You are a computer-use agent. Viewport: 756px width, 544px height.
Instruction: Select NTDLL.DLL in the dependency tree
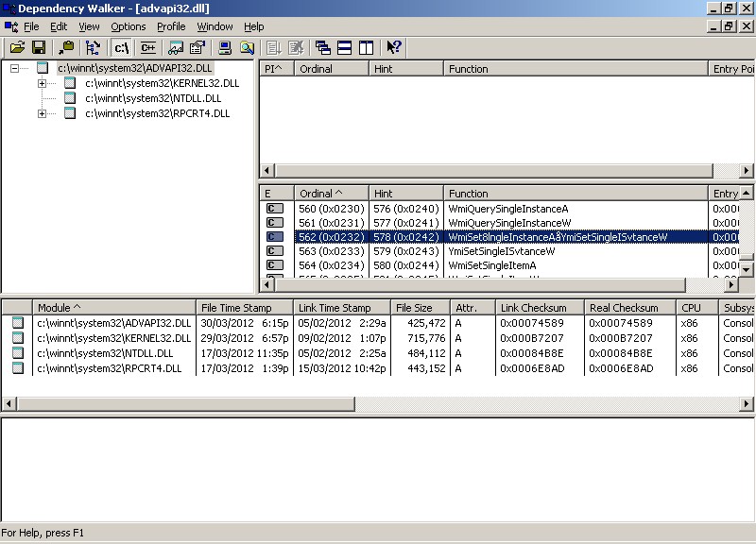click(153, 98)
